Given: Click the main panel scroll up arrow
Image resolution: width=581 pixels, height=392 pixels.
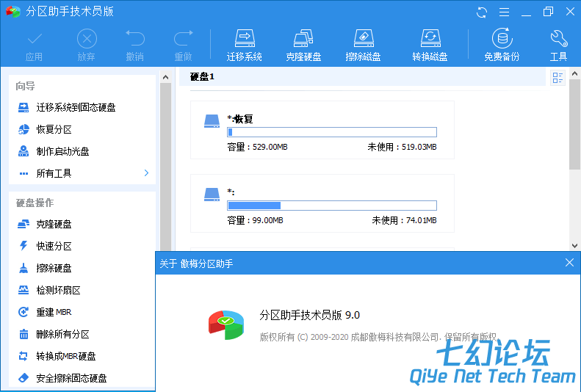Looking at the screenshot, I should click(574, 73).
